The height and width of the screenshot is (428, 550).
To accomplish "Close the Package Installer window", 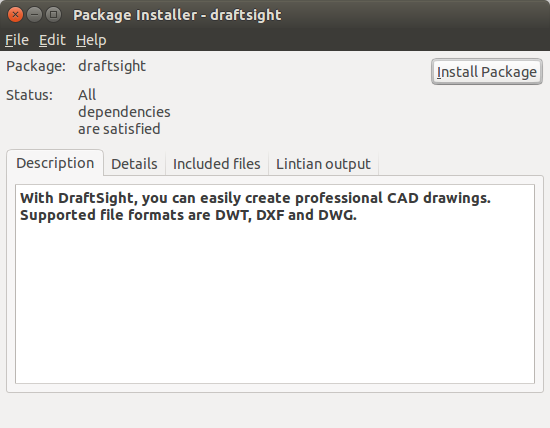I will pos(15,15).
